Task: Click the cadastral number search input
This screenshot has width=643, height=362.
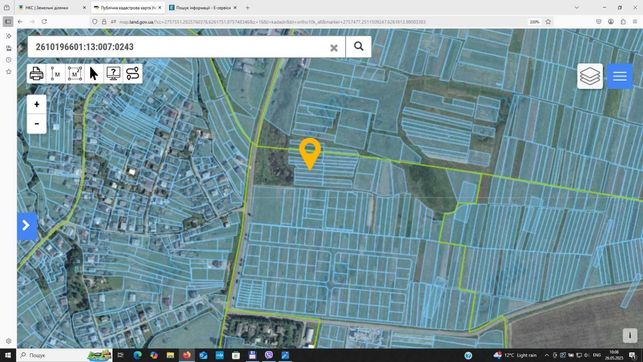Action: pyautogui.click(x=180, y=47)
